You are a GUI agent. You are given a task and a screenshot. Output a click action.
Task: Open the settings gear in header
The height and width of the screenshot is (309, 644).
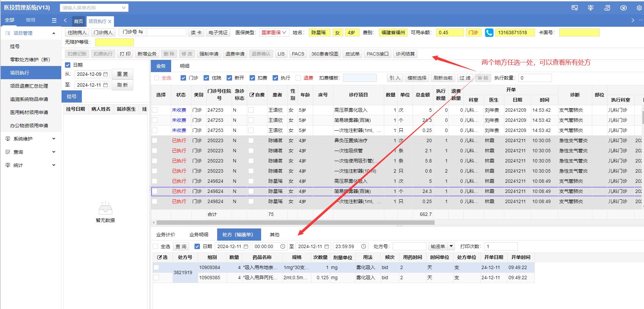tap(639, 8)
